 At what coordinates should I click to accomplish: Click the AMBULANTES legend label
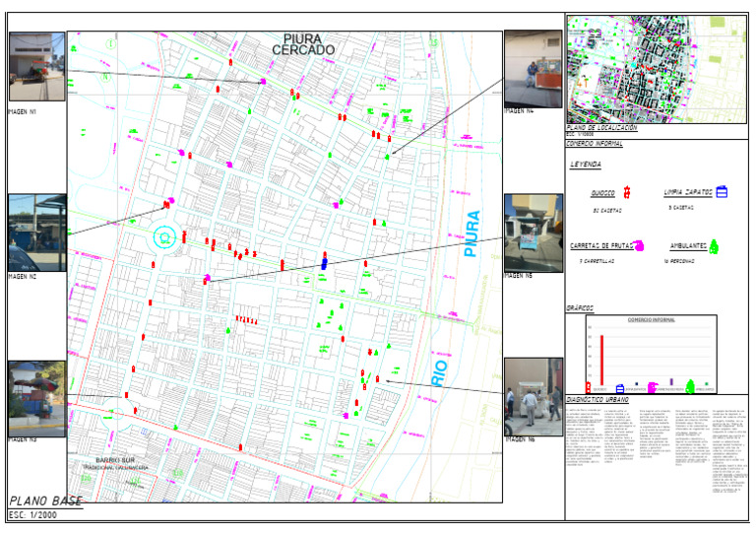[x=688, y=246]
